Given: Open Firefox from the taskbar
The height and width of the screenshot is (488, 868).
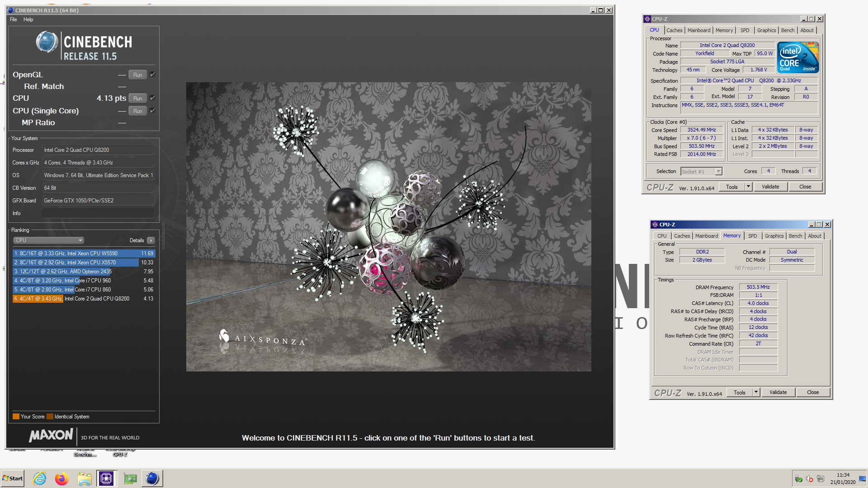Looking at the screenshot, I should (x=62, y=479).
